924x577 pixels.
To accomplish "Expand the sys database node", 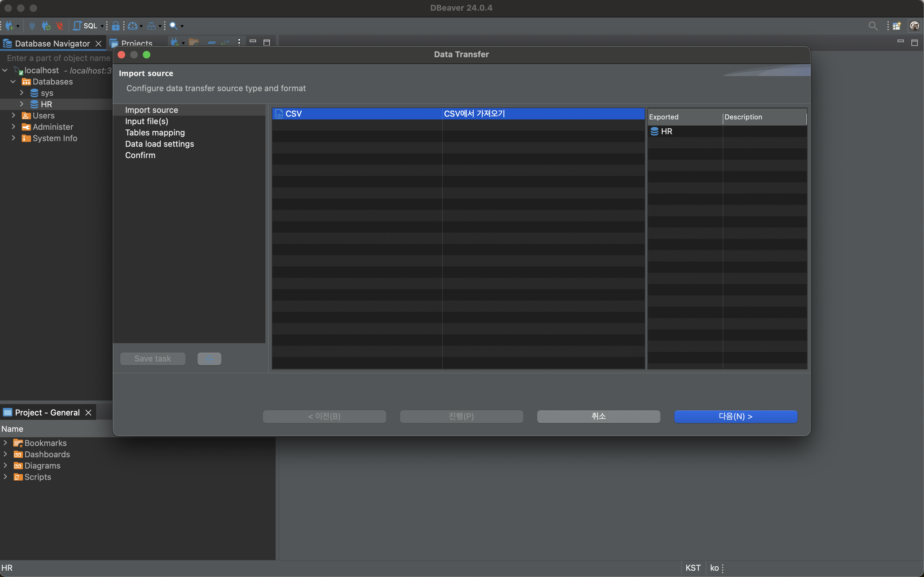I will click(22, 93).
